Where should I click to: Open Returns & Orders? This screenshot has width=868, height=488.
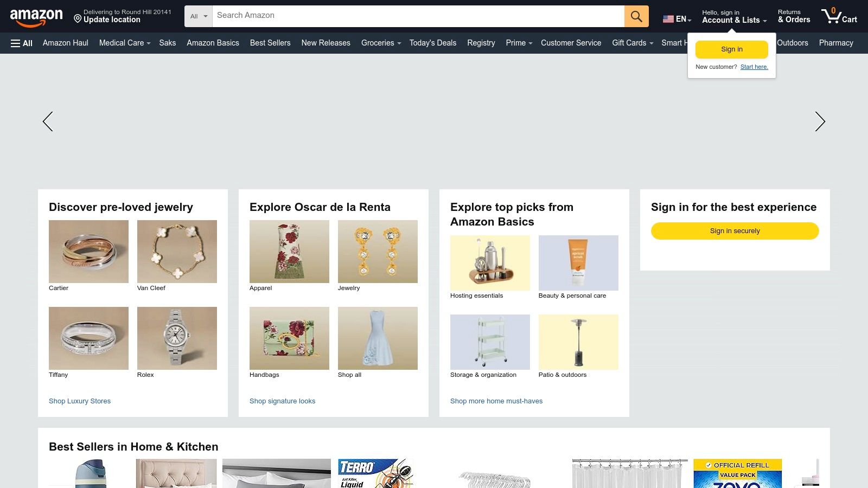coord(794,16)
